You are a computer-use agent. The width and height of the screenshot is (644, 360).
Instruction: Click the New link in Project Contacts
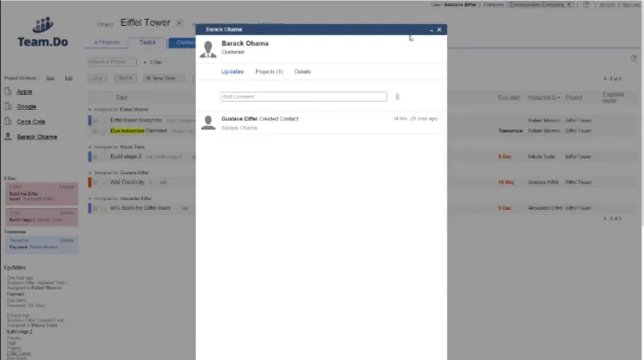50,78
